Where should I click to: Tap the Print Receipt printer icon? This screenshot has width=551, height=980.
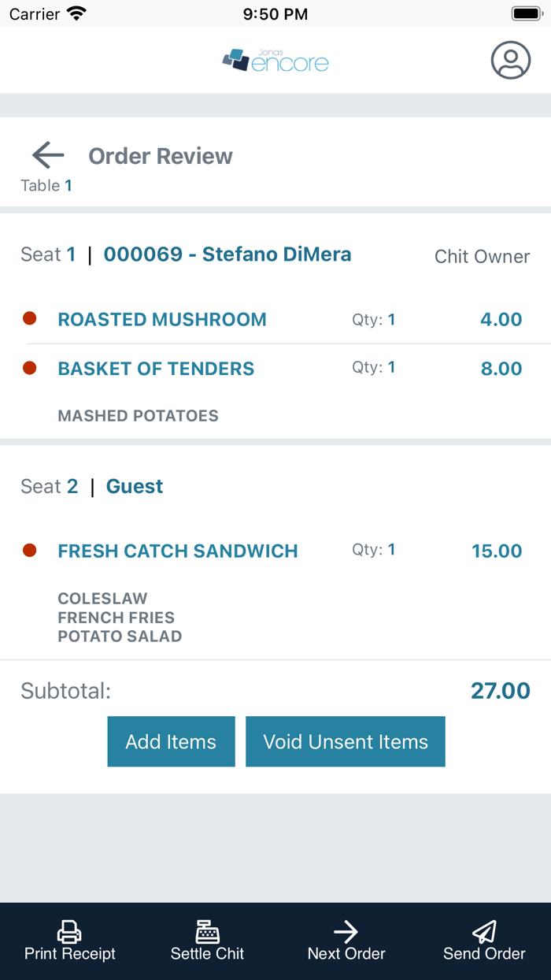pyautogui.click(x=69, y=932)
